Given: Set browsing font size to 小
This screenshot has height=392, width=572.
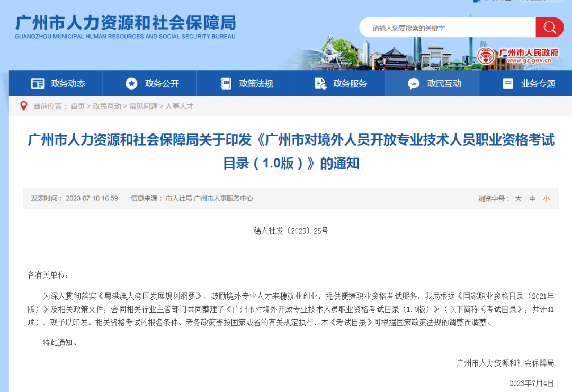Looking at the screenshot, I should click(546, 199).
